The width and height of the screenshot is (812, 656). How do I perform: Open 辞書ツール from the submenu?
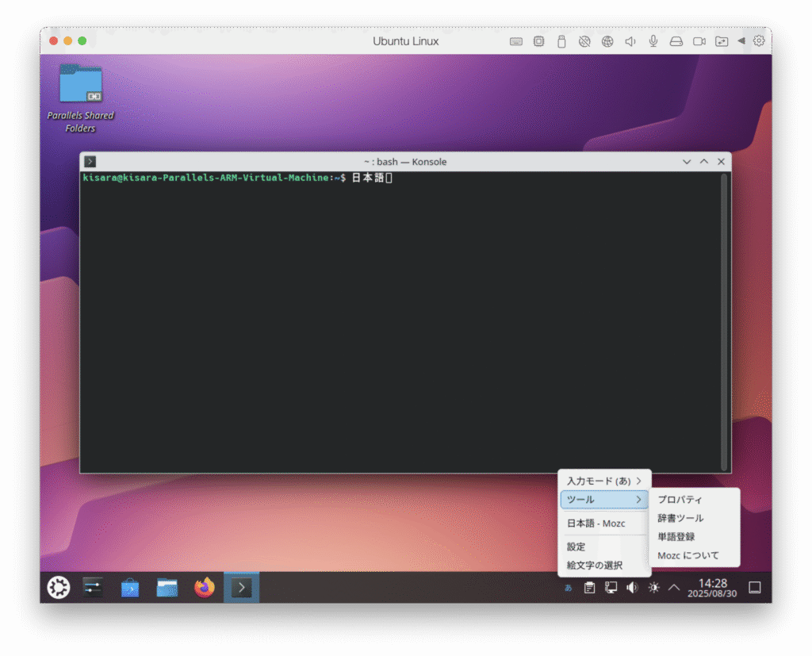[x=694, y=518]
